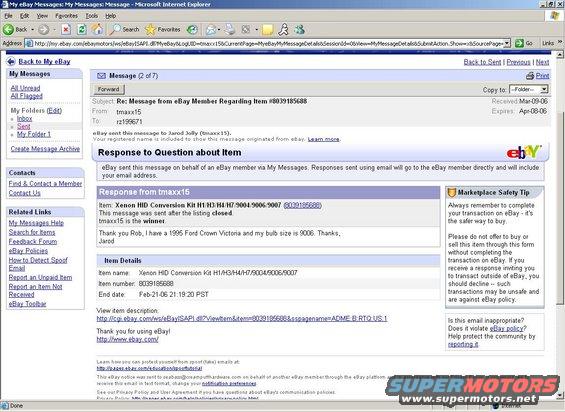This screenshot has height=412, width=565.
Task: Open the eBay Policies link
Action: point(28,251)
